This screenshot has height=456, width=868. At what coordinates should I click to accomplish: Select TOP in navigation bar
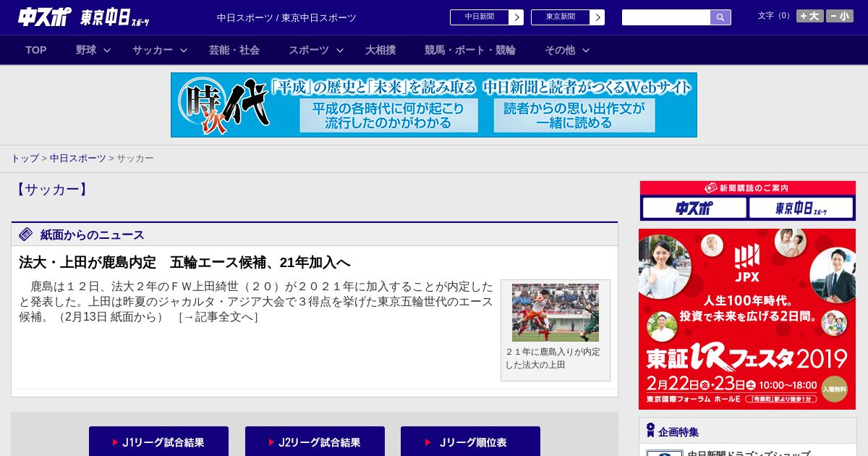pyautogui.click(x=36, y=50)
